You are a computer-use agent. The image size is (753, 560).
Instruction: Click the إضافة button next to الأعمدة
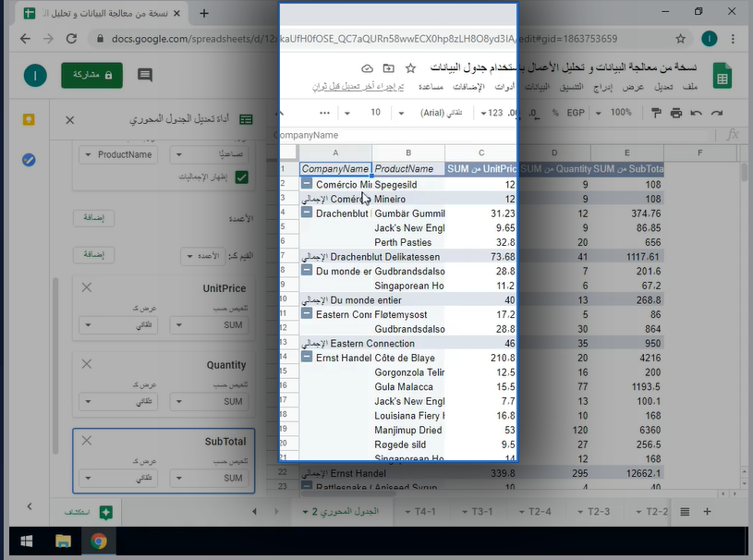coord(93,218)
